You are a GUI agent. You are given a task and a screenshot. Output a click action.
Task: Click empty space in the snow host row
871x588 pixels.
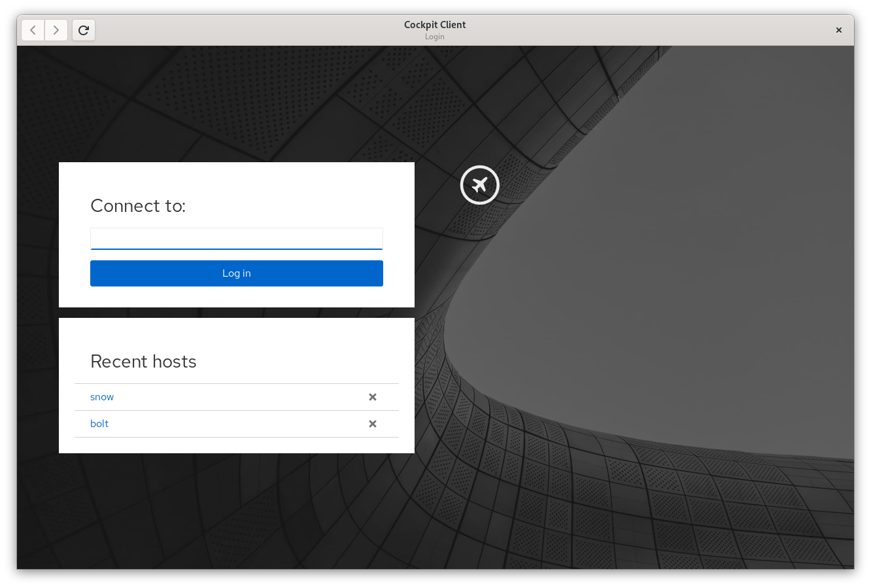pos(235,397)
